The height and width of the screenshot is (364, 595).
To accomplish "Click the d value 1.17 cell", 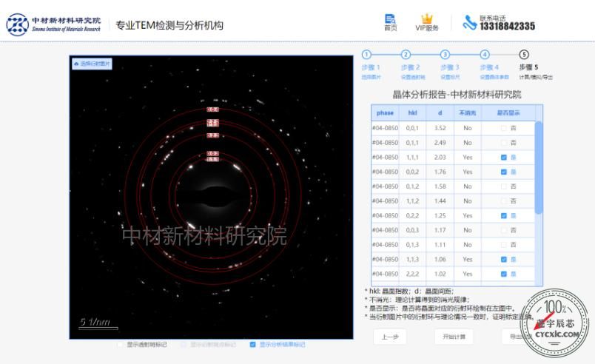I will [440, 230].
